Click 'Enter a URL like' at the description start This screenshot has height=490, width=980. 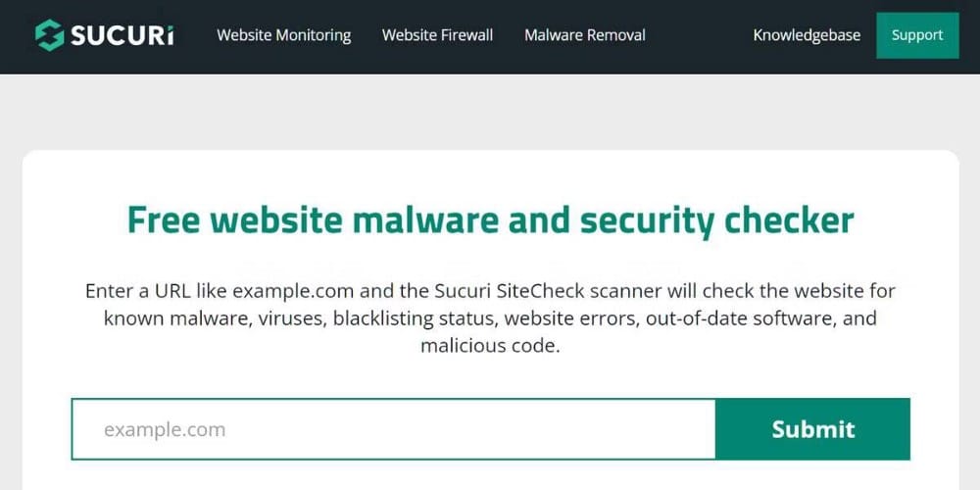click(156, 291)
